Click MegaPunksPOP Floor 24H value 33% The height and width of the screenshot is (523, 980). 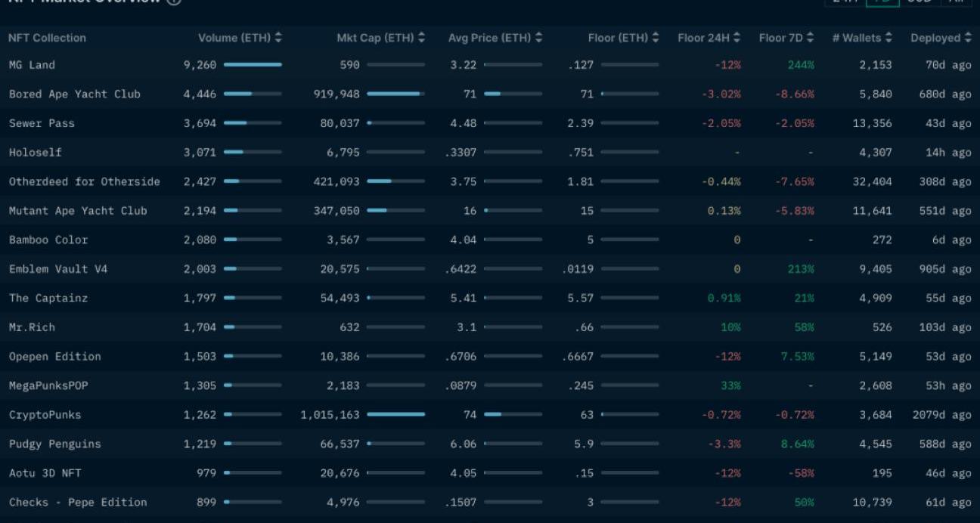[730, 385]
